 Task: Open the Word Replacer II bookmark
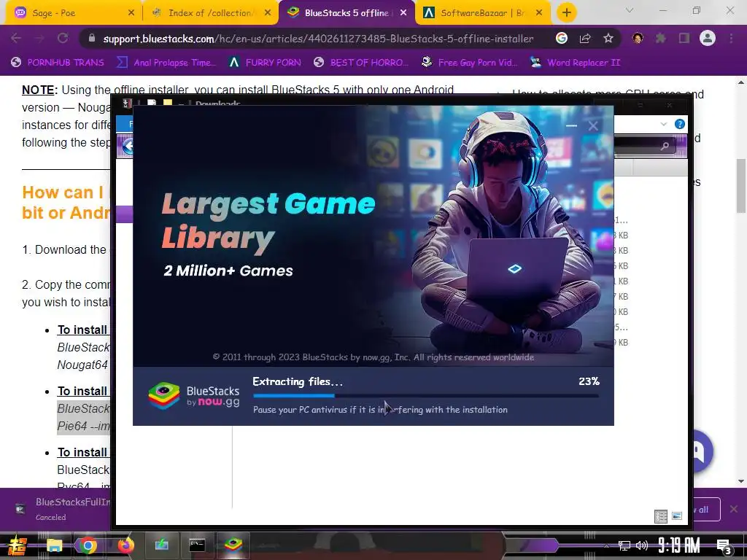coord(576,63)
